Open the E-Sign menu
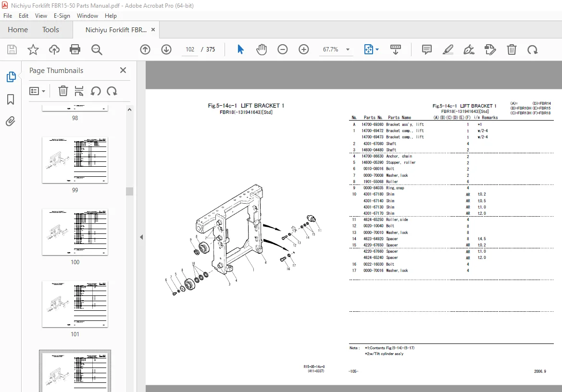562x392 pixels. [62, 16]
